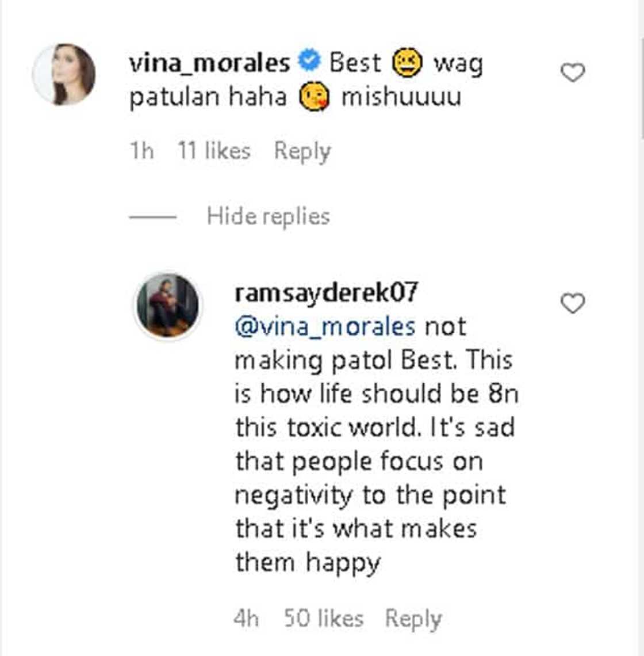Image resolution: width=644 pixels, height=656 pixels.
Task: View the 50 likes list
Action: (x=324, y=619)
